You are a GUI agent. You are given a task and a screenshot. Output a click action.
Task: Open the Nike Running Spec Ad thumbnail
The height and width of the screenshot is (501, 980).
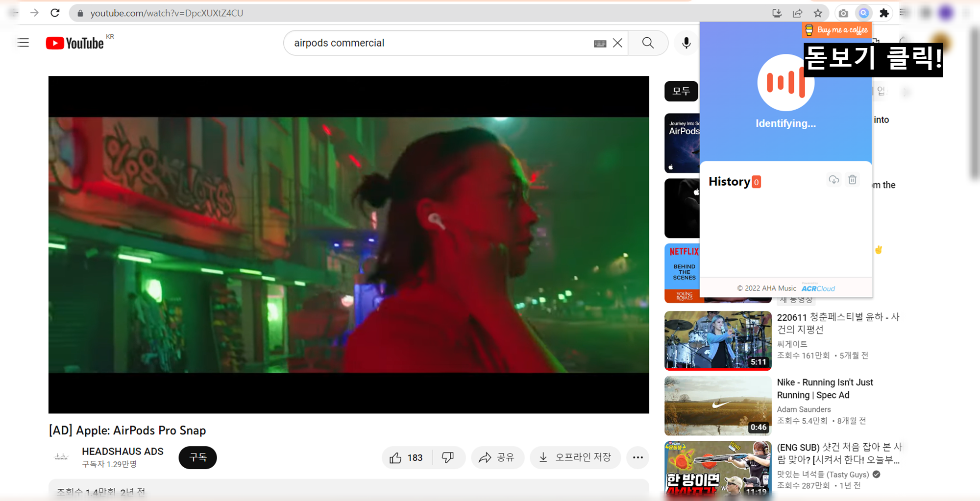[x=718, y=406]
